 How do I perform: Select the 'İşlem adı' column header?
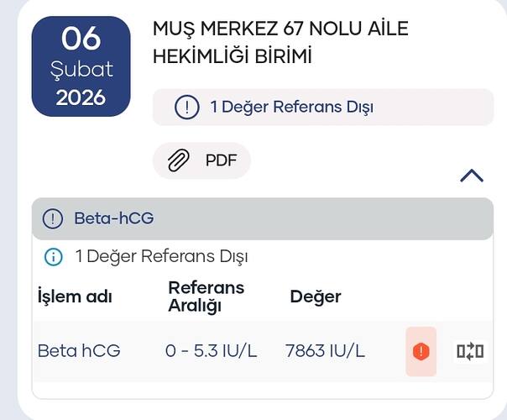click(75, 297)
